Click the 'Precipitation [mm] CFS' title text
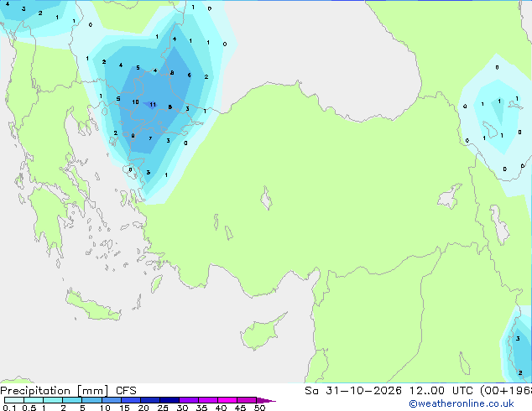 pos(68,391)
